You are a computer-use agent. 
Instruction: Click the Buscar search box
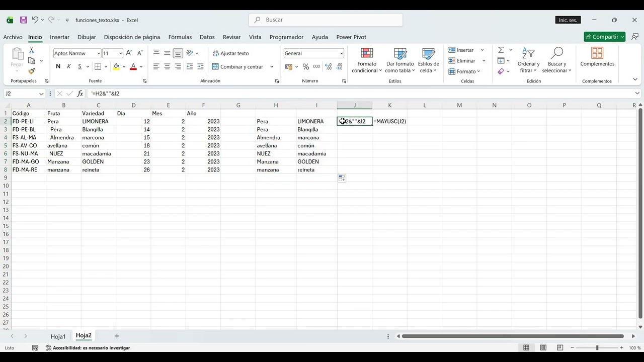[x=326, y=20]
